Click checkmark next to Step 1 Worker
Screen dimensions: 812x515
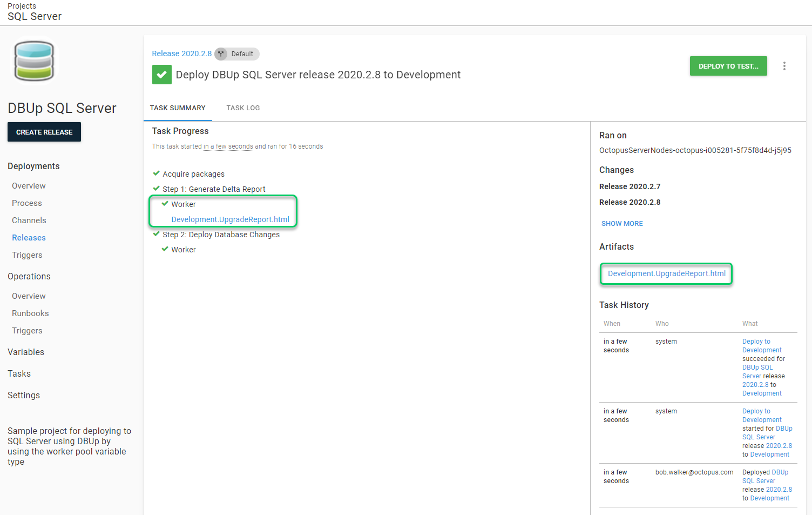click(165, 204)
